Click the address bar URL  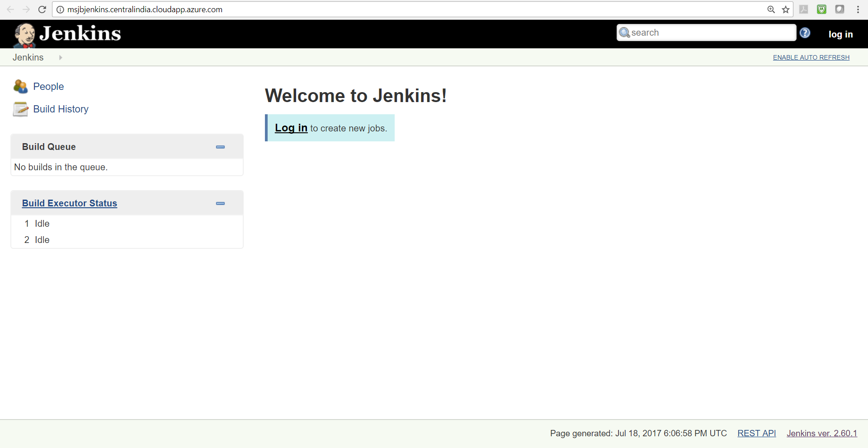point(145,9)
